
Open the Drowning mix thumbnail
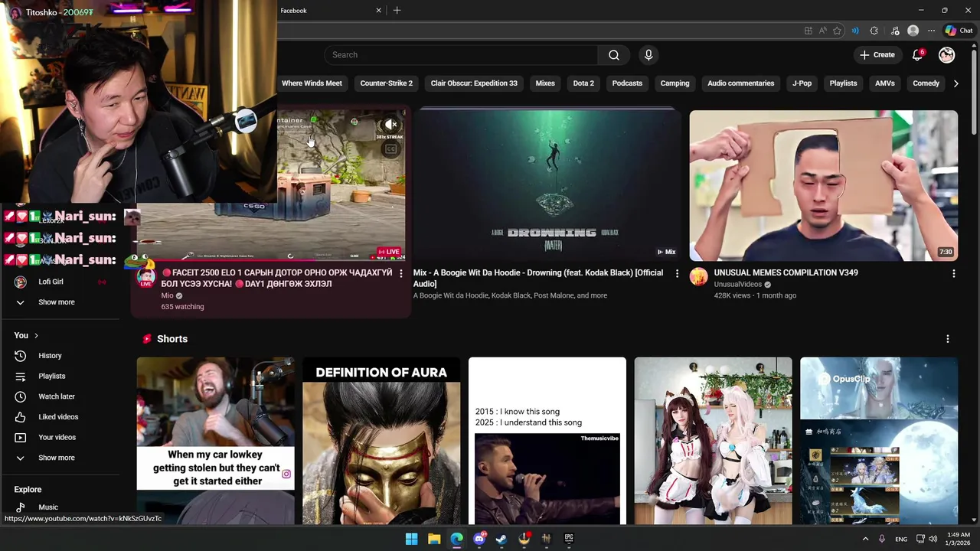[547, 186]
